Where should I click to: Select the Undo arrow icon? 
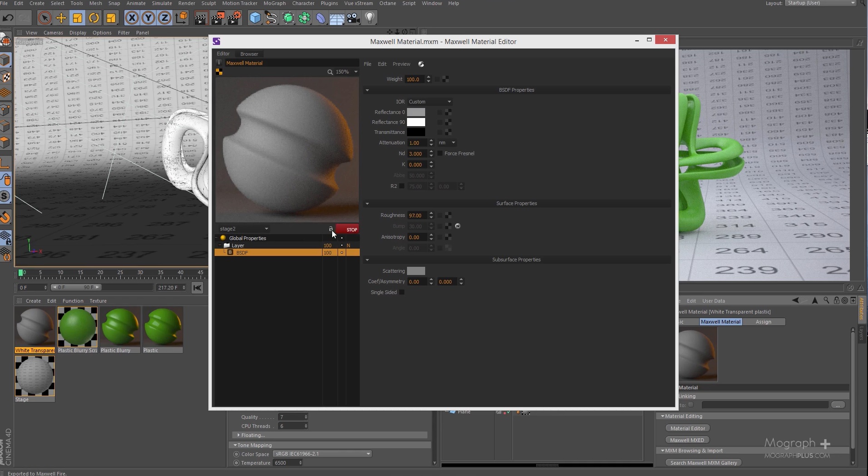click(8, 18)
